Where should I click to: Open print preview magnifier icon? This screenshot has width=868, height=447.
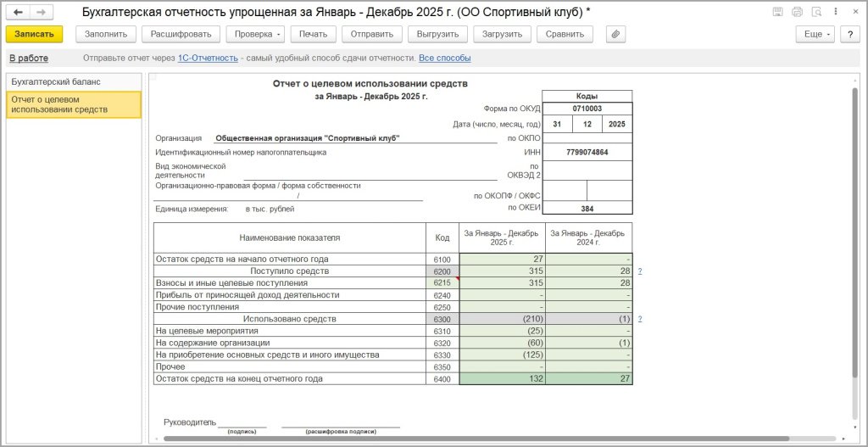(x=815, y=12)
